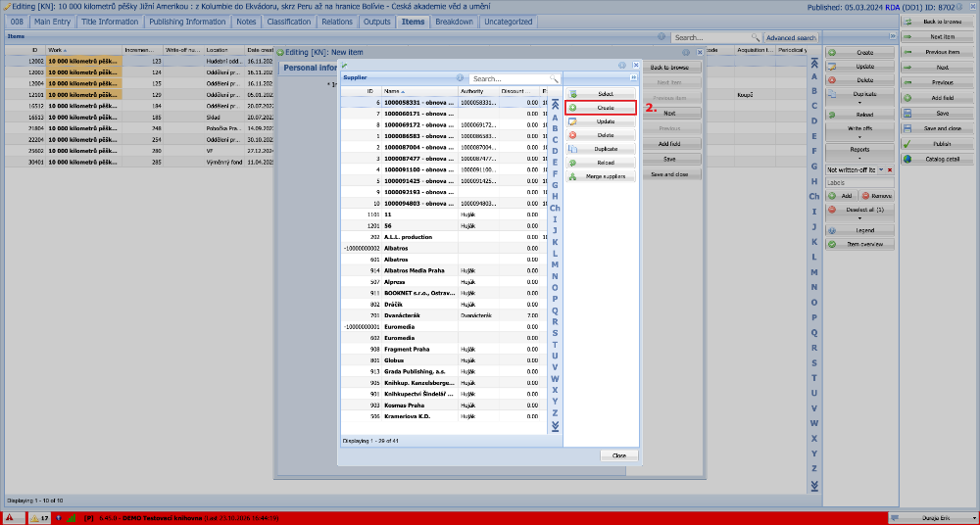980x525 pixels.
Task: Click Update in Items side panel
Action: (x=860, y=67)
